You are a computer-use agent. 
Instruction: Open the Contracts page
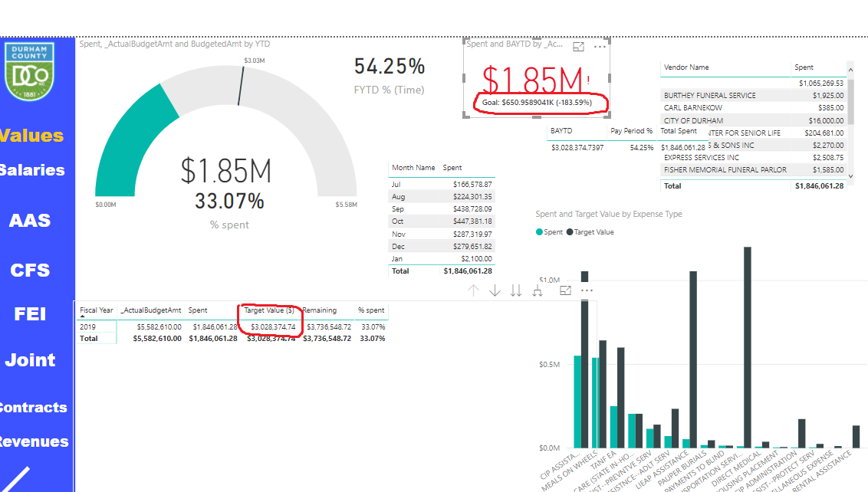tap(33, 408)
